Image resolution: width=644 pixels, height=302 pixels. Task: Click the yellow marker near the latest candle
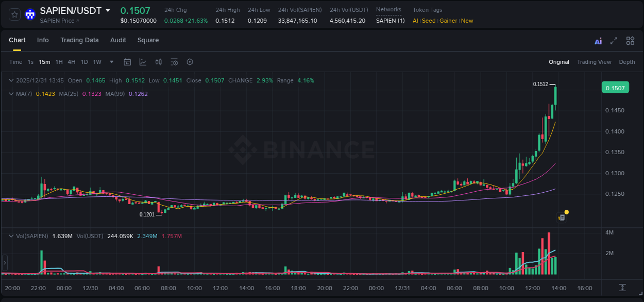point(566,212)
